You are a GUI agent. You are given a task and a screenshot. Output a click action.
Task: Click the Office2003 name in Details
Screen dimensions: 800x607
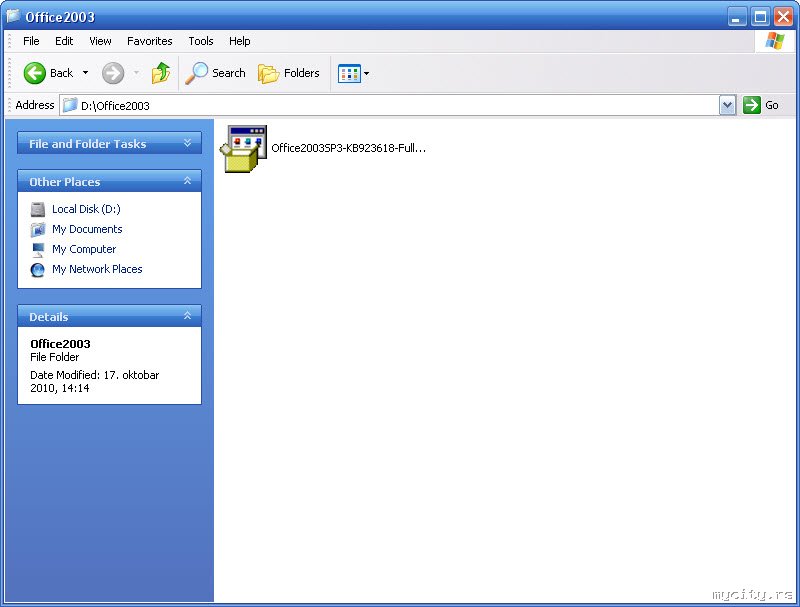tap(60, 344)
